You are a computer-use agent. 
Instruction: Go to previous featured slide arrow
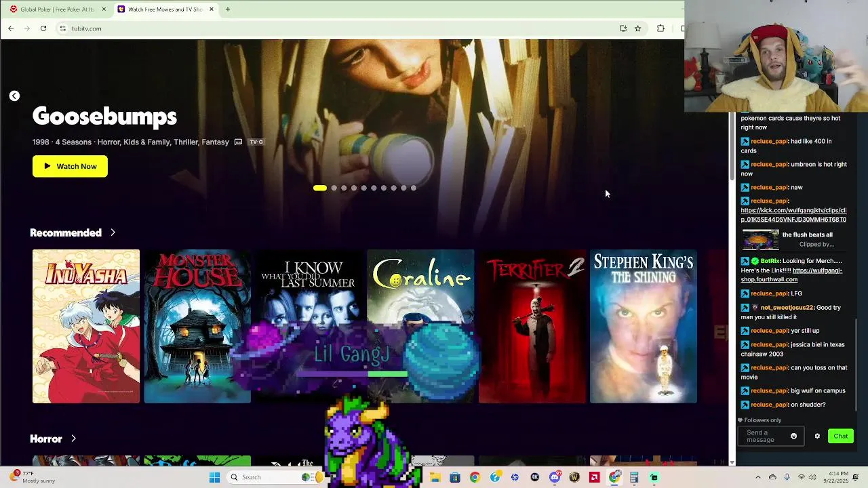coord(14,96)
